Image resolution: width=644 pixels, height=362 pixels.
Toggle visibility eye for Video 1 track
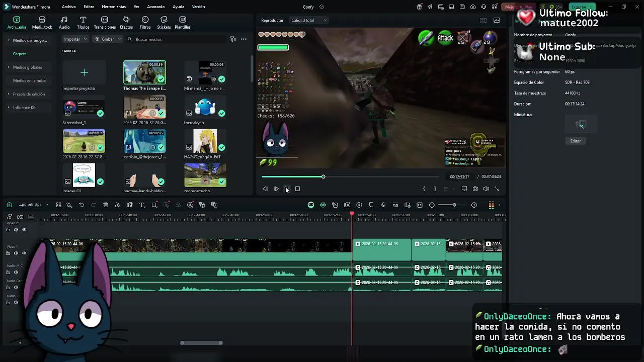(24, 253)
